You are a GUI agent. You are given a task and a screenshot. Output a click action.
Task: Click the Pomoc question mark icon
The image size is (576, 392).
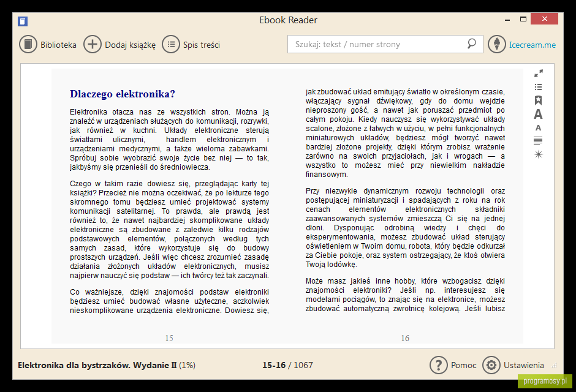[438, 365]
